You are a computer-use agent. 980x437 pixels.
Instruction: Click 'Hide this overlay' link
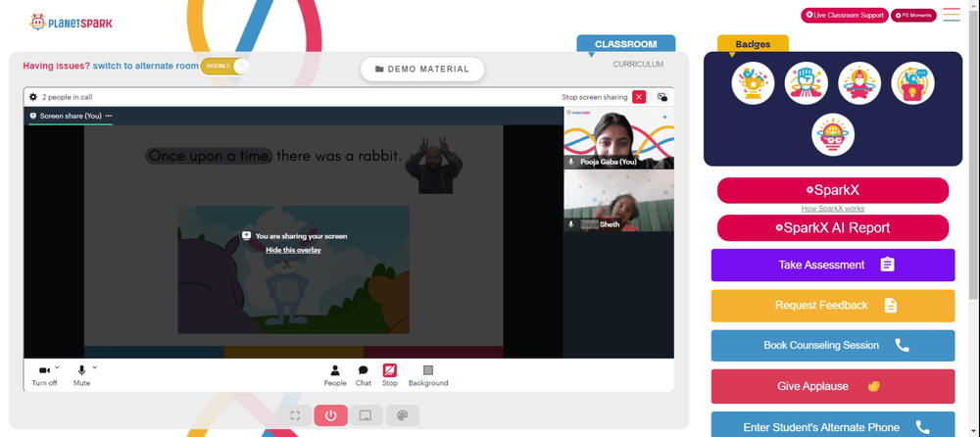(293, 250)
